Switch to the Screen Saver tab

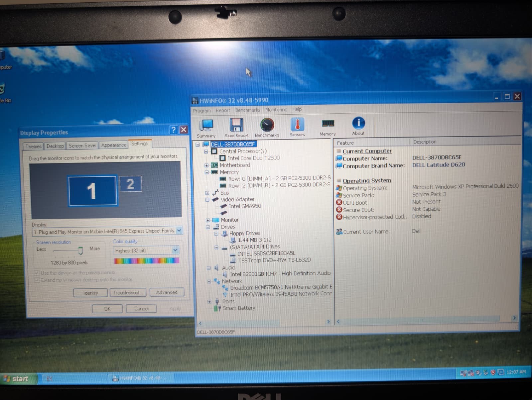pos(82,146)
